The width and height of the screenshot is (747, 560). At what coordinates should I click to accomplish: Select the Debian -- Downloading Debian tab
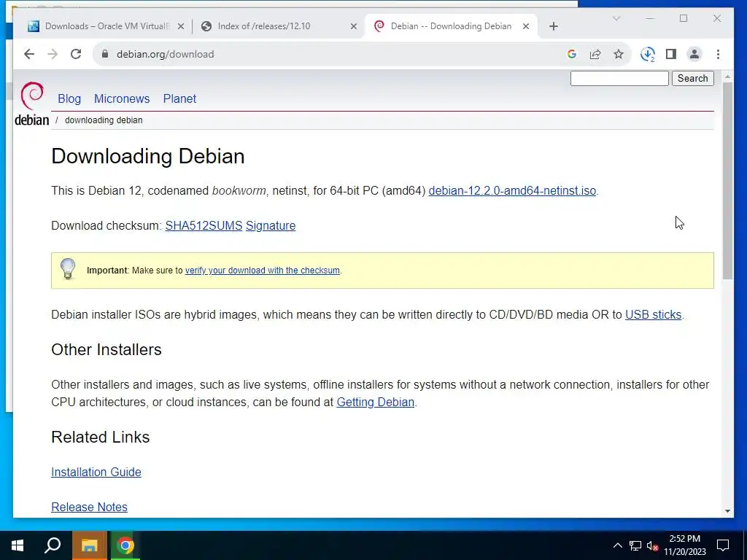tap(451, 26)
